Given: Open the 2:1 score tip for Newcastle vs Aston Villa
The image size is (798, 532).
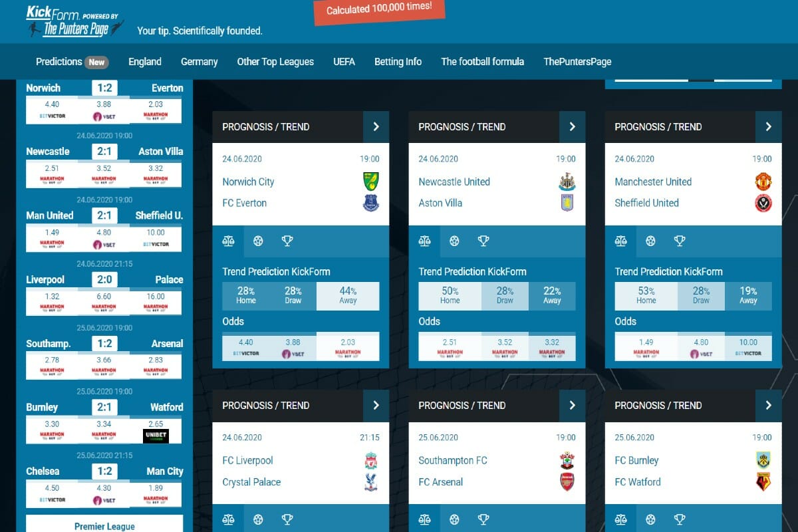Looking at the screenshot, I should click(104, 152).
